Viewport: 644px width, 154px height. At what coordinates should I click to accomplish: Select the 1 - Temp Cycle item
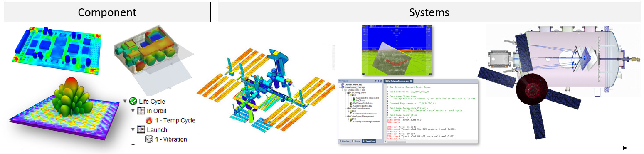click(x=175, y=120)
